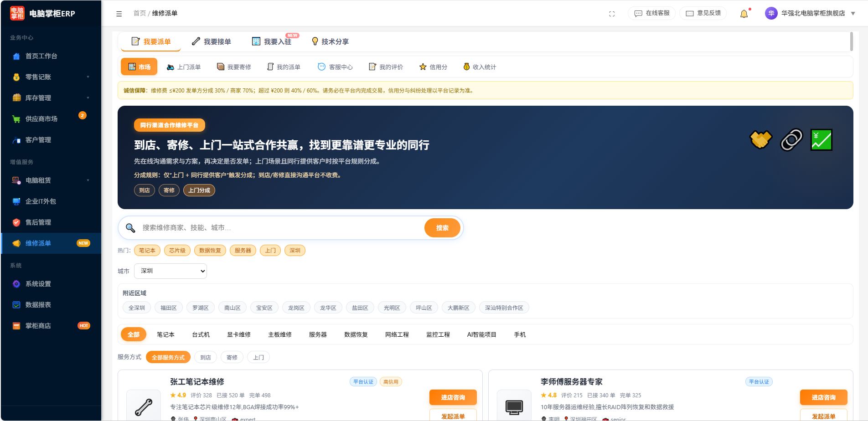This screenshot has width=868, height=421.
Task: Expand 库存管理 sidebar submenu arrow
Action: point(88,98)
